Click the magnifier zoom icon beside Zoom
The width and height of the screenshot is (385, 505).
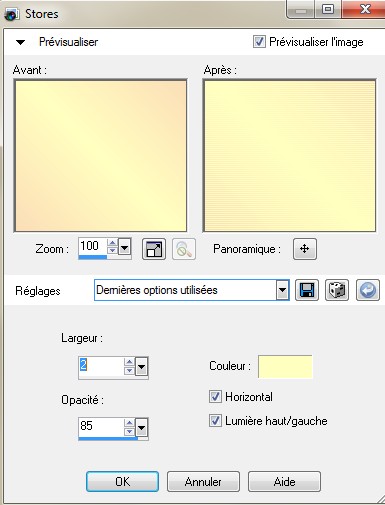(x=184, y=249)
